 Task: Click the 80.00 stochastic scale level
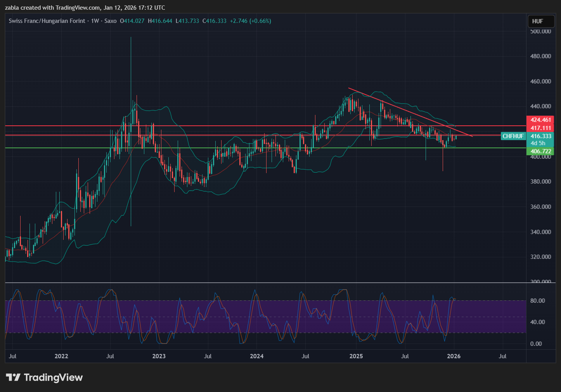click(538, 301)
